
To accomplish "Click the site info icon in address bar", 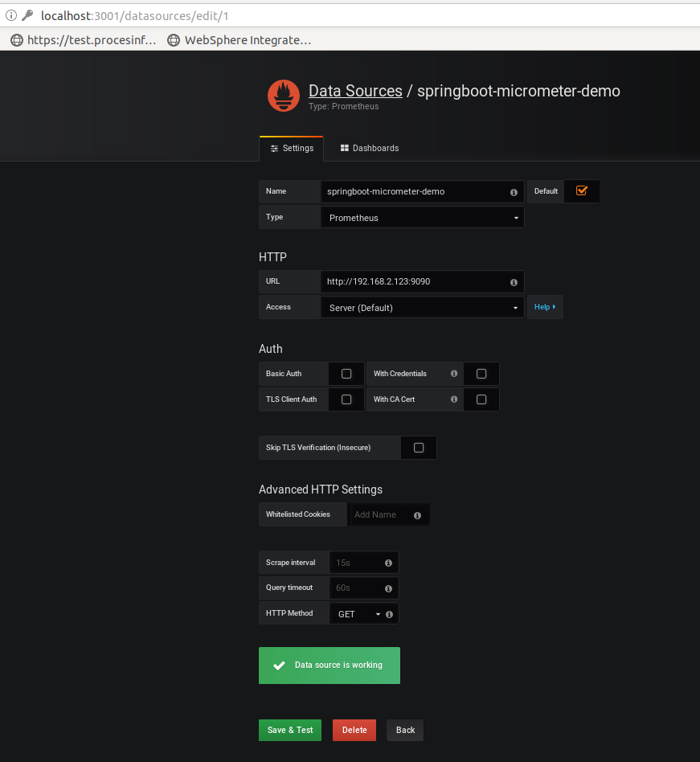I will (x=10, y=15).
